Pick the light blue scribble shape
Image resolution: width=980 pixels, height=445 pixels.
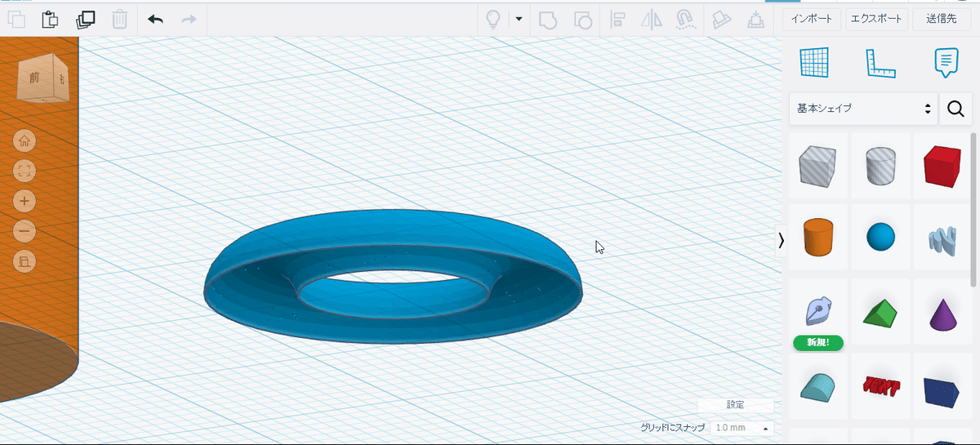(x=942, y=238)
